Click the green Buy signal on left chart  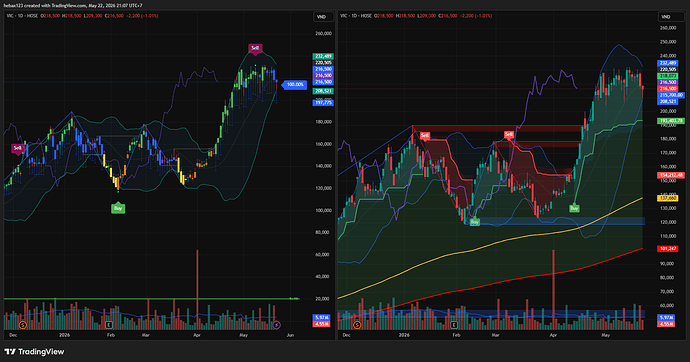pos(118,208)
